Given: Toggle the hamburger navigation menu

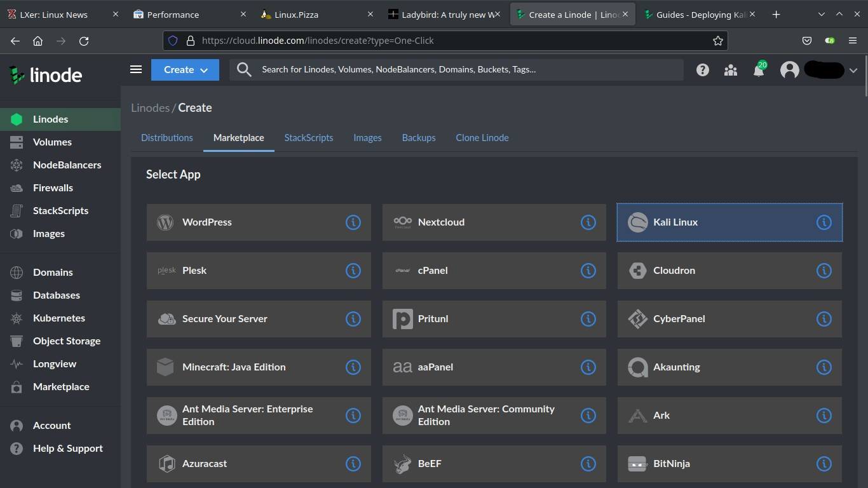Looking at the screenshot, I should tap(136, 69).
